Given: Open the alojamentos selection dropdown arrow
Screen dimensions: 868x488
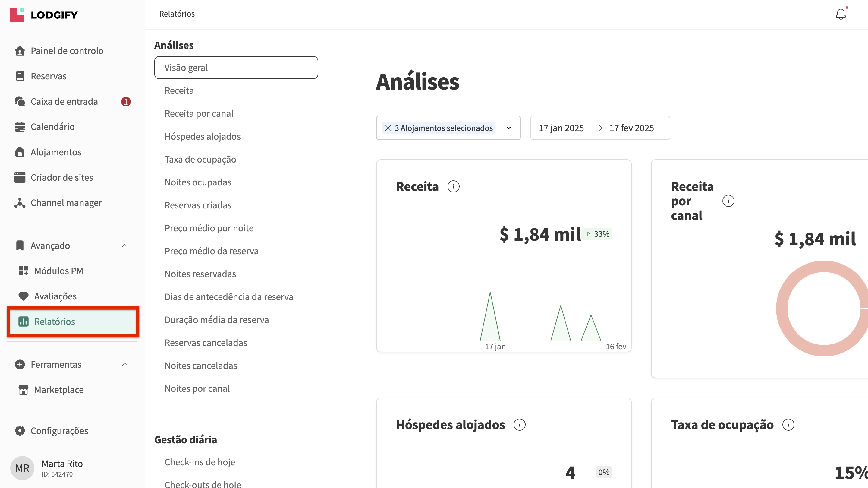Looking at the screenshot, I should tap(508, 128).
